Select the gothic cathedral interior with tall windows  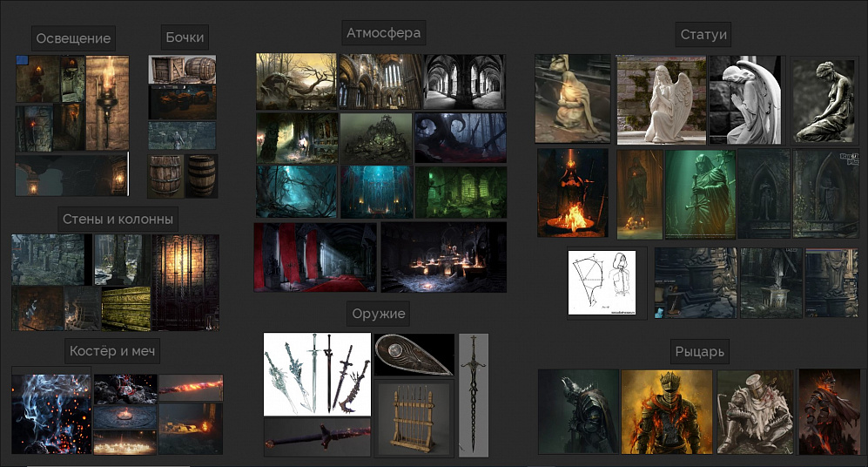380,81
